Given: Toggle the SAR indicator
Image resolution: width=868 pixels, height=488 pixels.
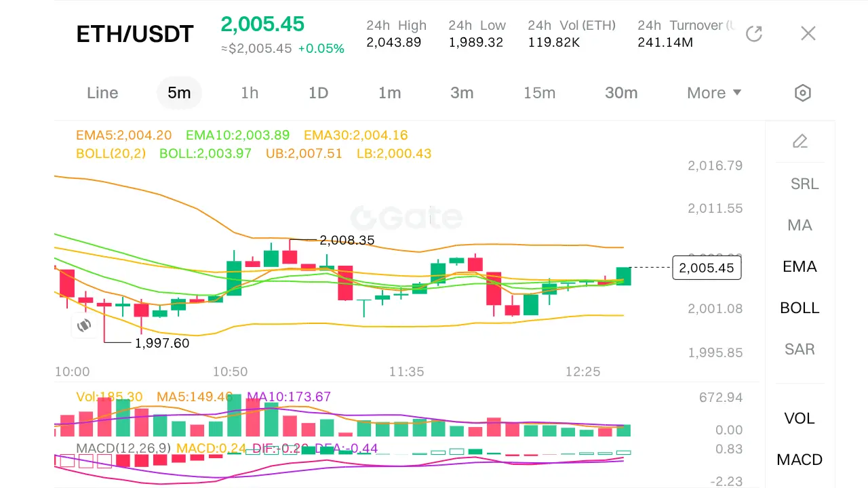Looking at the screenshot, I should [800, 349].
